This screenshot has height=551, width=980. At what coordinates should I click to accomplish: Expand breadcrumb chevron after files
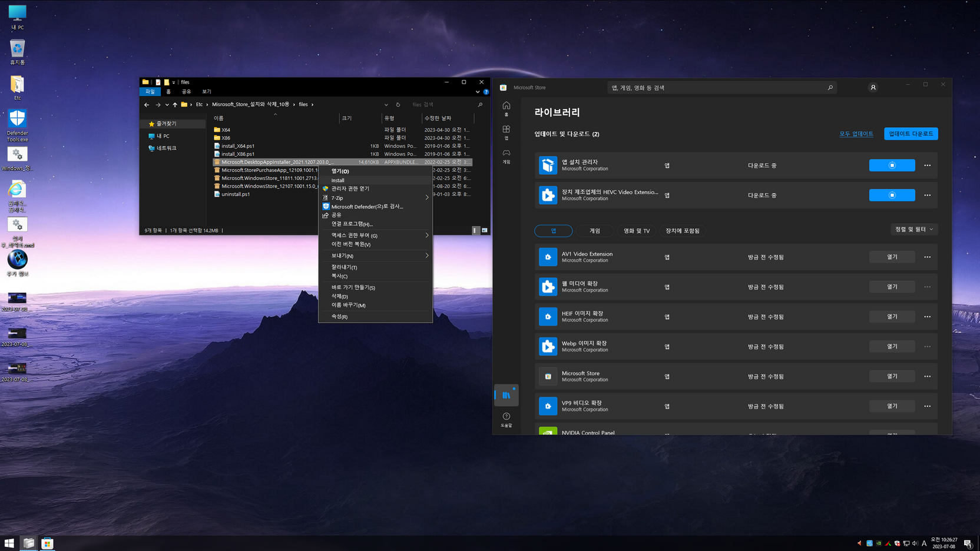pos(312,105)
